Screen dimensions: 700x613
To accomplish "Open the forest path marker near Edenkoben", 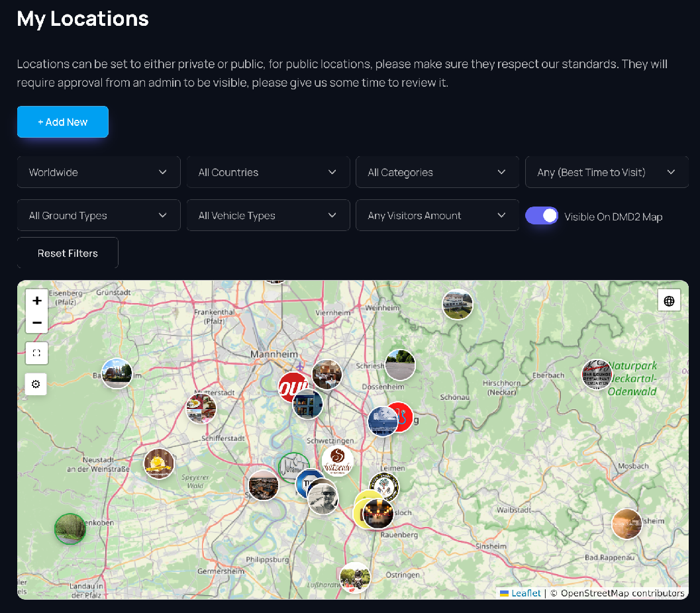I will [x=70, y=529].
